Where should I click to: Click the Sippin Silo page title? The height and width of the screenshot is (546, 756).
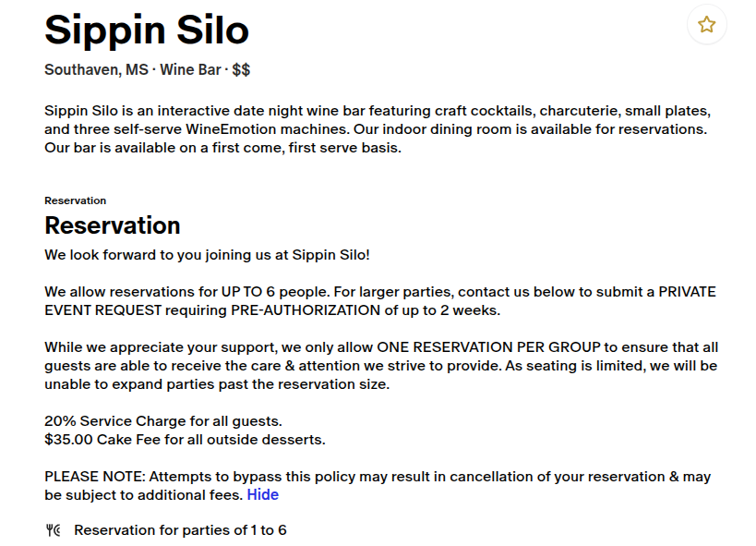tap(147, 30)
